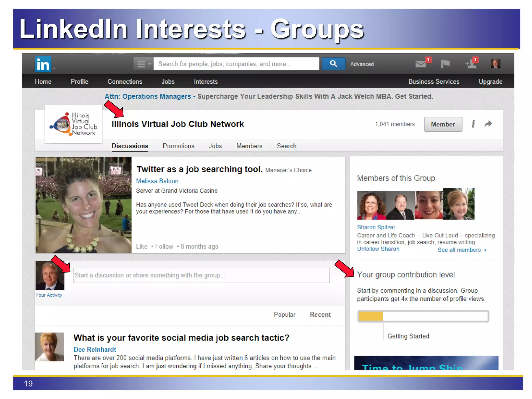532x399 pixels.
Task: Click the Illinois Virtual Job Club logo
Action: pyautogui.click(x=74, y=124)
